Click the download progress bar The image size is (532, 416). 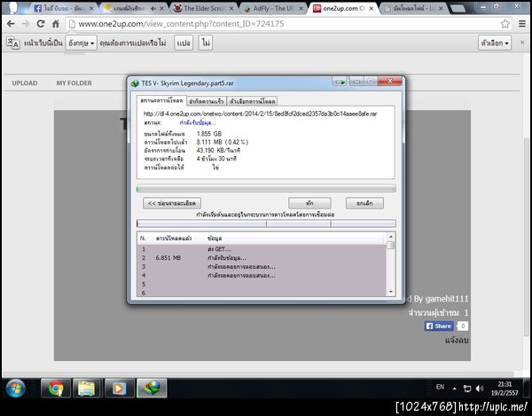coord(266,189)
